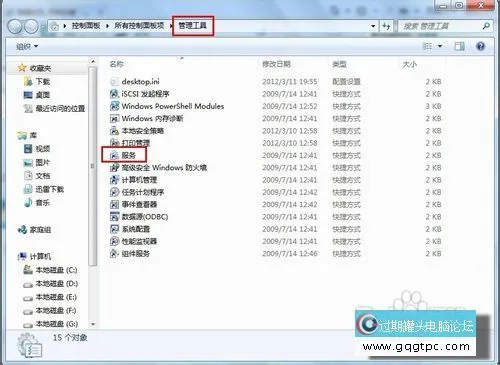The height and width of the screenshot is (365, 500).
Task: Select the 打印管理 icon
Action: (114, 143)
